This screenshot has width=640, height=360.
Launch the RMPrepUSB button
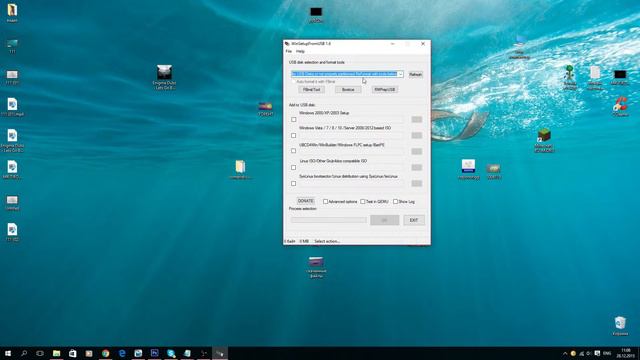[x=384, y=89]
